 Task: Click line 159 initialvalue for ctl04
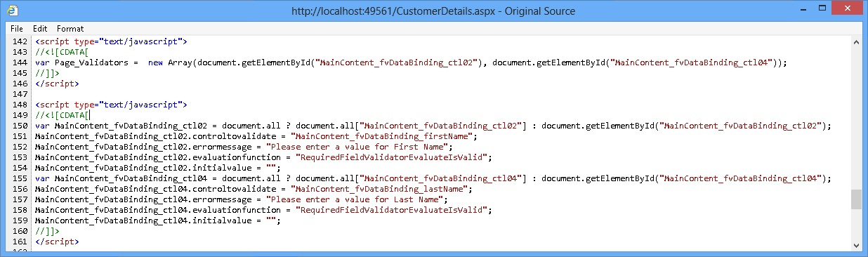[x=158, y=220]
